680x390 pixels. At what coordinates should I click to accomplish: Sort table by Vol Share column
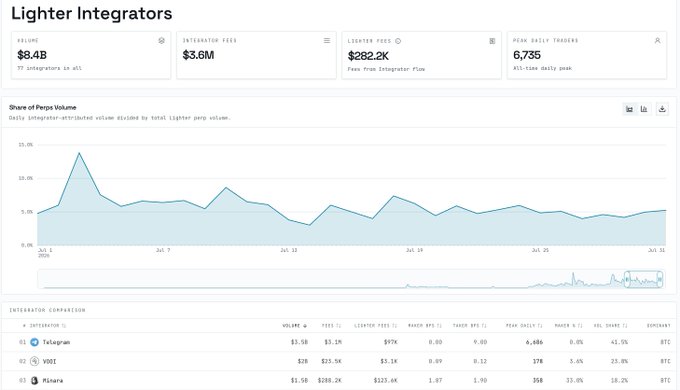click(612, 325)
